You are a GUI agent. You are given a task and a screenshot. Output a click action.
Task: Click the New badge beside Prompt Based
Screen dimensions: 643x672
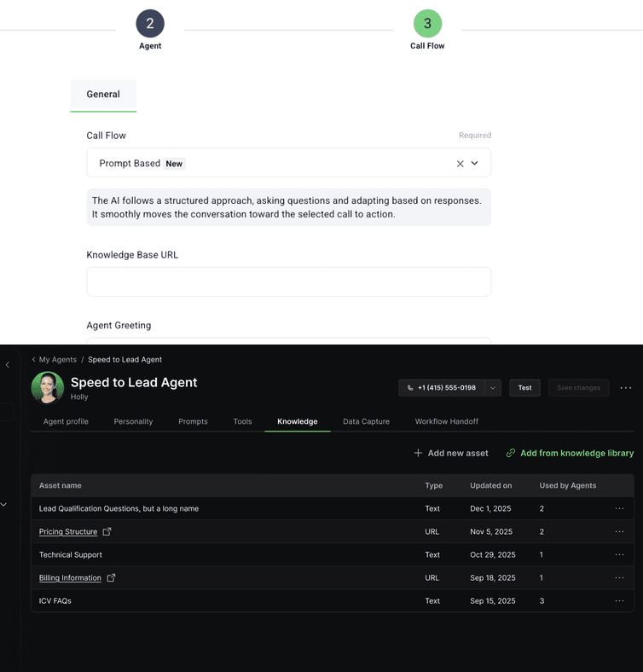point(174,164)
